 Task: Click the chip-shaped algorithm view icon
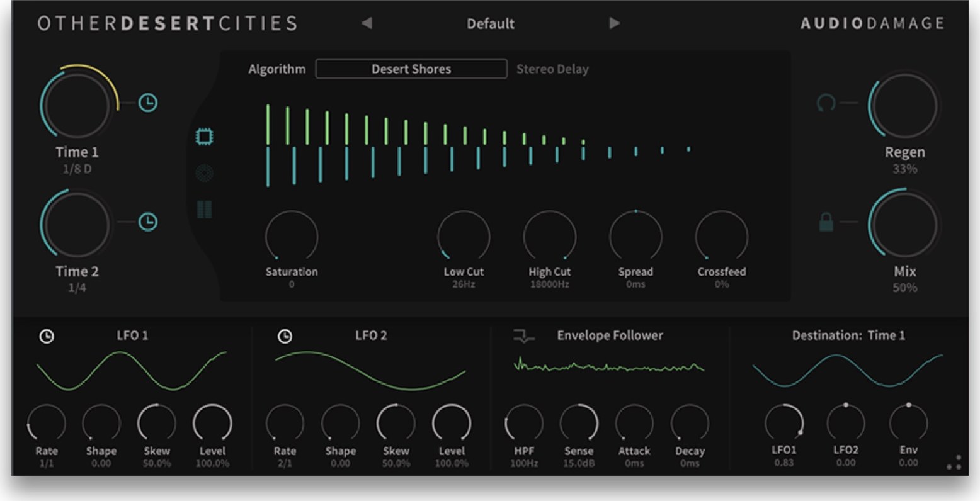pos(205,136)
